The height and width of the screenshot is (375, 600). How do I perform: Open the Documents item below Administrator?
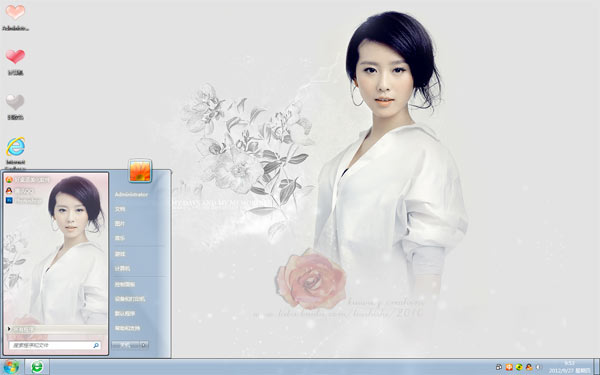[x=120, y=209]
